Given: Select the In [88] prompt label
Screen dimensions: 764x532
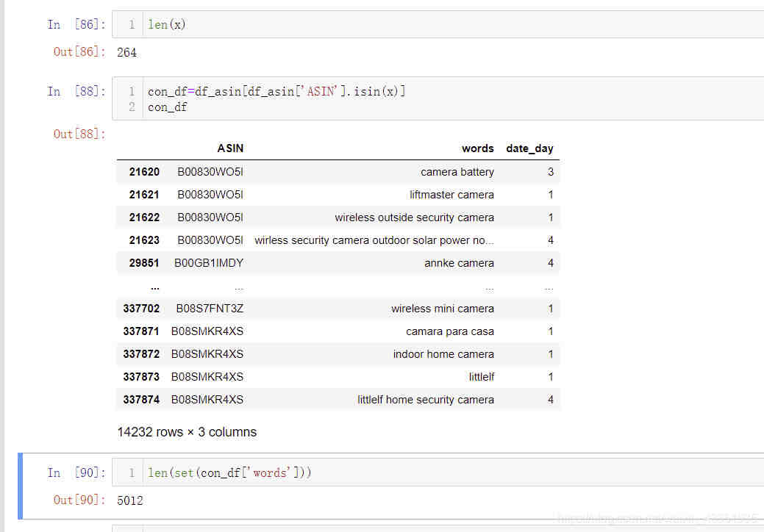Looking at the screenshot, I should pyautogui.click(x=76, y=92).
